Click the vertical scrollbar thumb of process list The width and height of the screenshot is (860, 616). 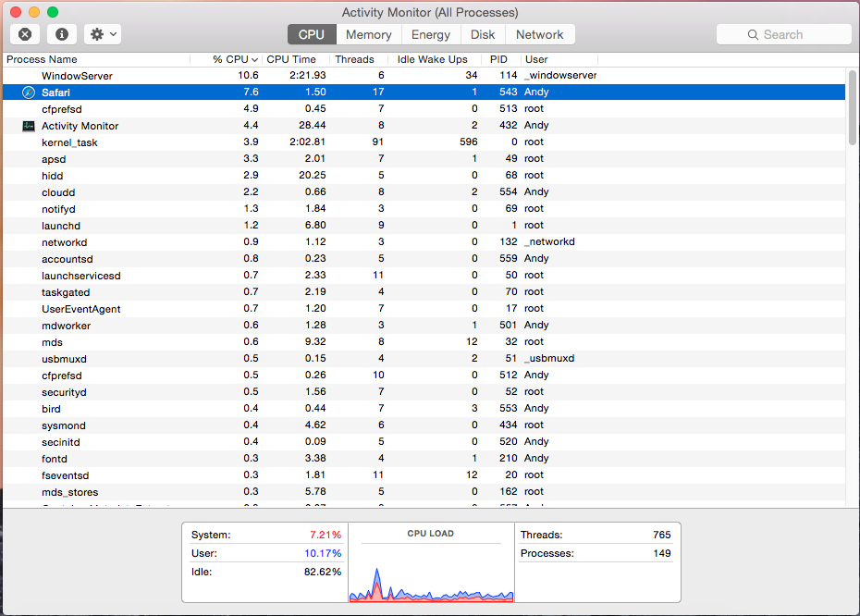pos(852,107)
